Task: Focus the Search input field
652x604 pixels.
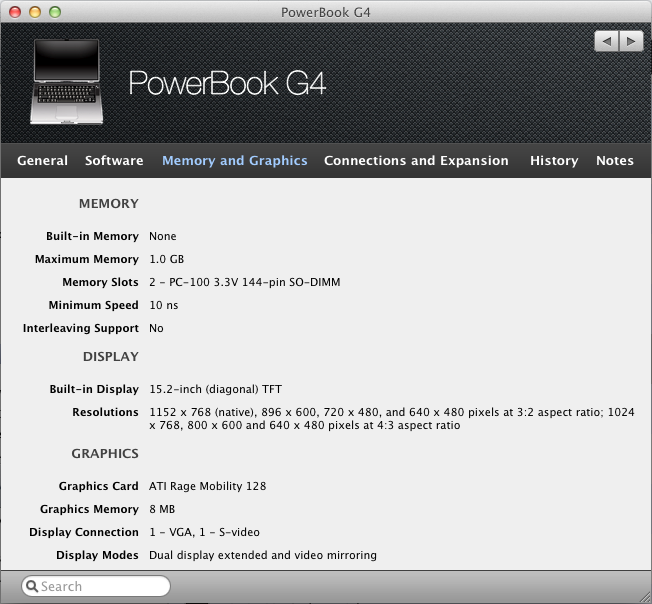Action: (x=96, y=586)
